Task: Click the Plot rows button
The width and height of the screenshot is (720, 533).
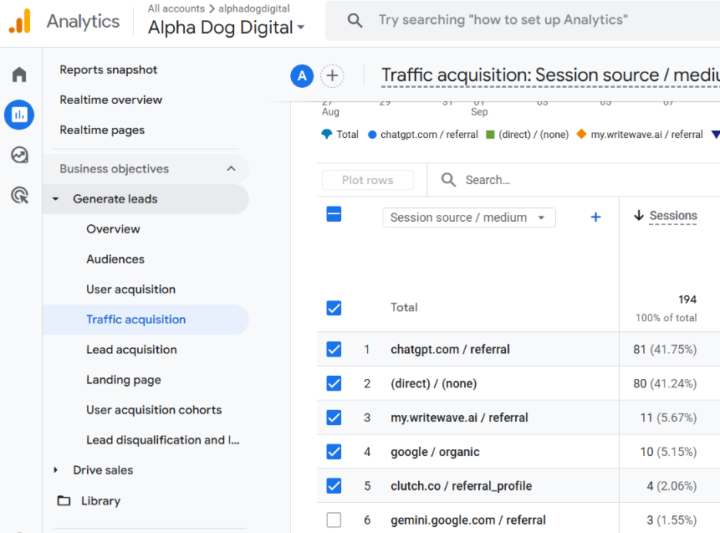Action: tap(367, 180)
